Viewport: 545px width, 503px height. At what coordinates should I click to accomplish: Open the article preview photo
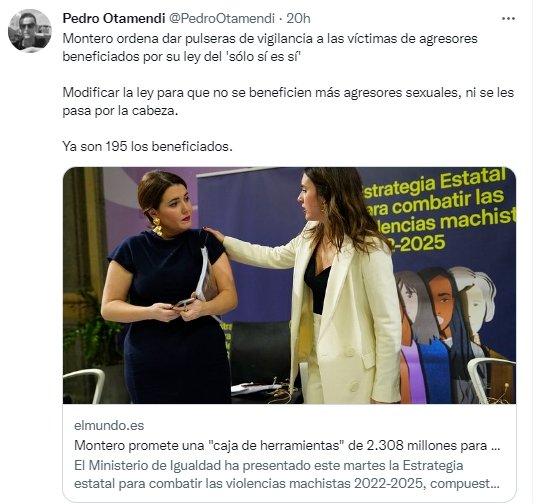point(289,285)
